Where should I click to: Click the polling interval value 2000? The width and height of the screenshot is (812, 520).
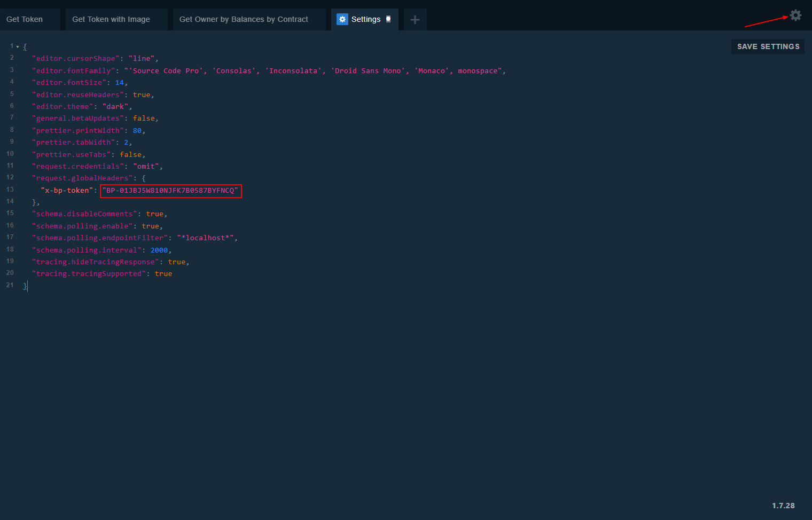coord(159,250)
